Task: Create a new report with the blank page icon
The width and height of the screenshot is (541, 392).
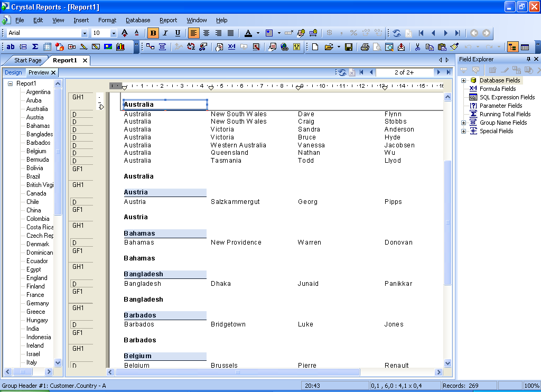Action: pos(315,46)
